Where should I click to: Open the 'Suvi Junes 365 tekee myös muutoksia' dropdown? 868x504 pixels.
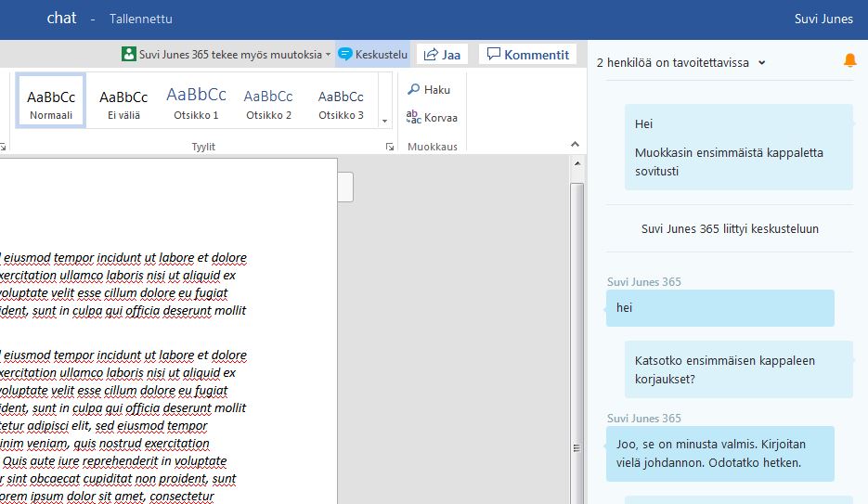[x=328, y=56]
